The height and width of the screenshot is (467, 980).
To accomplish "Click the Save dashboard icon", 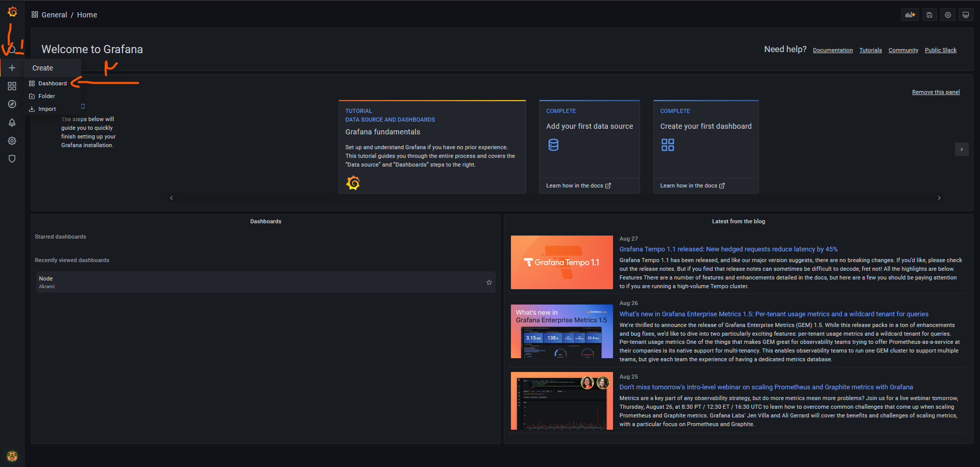I will tap(929, 15).
